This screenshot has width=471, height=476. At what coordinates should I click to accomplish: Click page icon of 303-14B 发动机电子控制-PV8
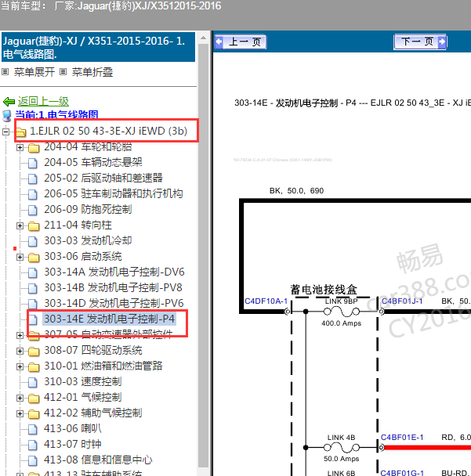tap(32, 288)
